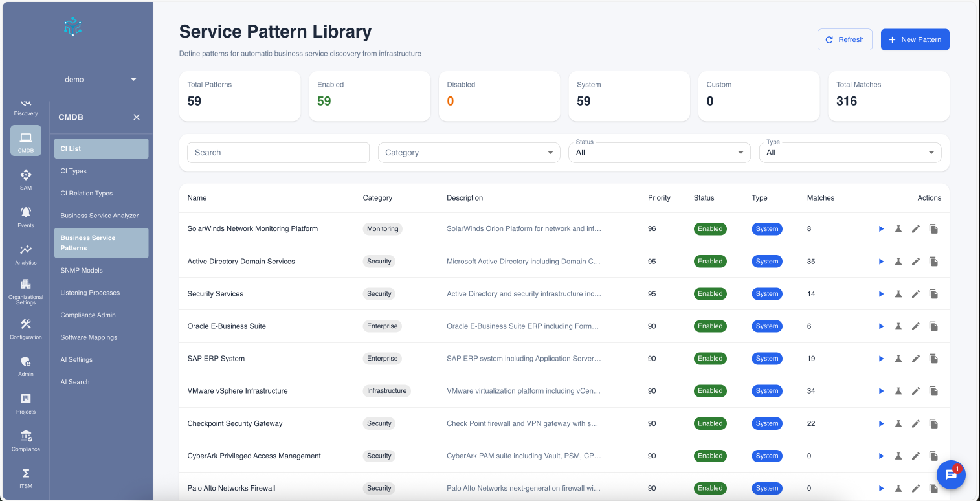This screenshot has height=501, width=980.
Task: Toggle the Enabled badge for Palo Alto Networks Firewall
Action: click(x=710, y=488)
